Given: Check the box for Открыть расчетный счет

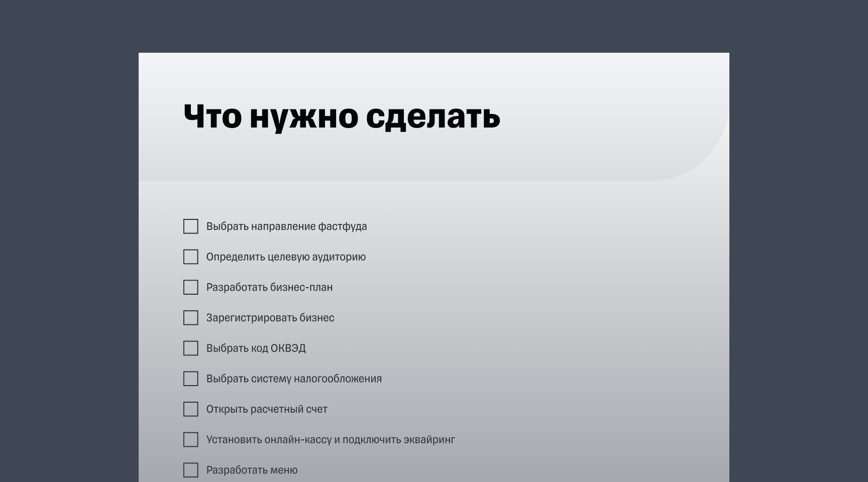Looking at the screenshot, I should click(x=191, y=409).
